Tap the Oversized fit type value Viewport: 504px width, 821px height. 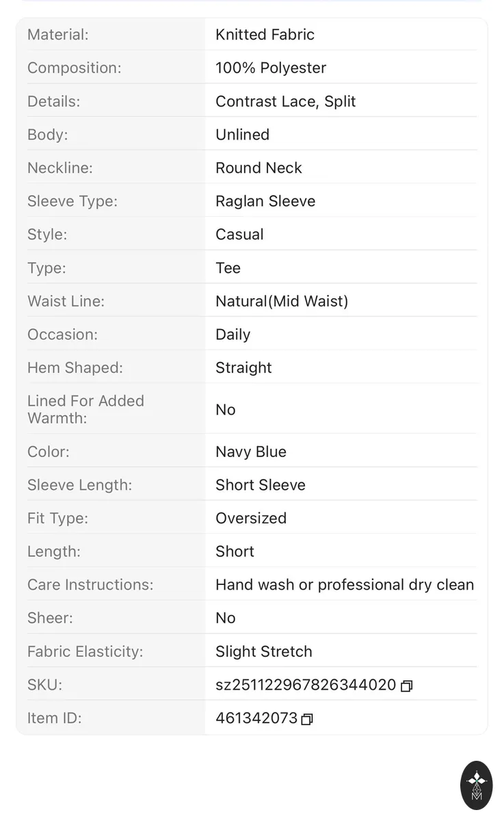coord(251,518)
